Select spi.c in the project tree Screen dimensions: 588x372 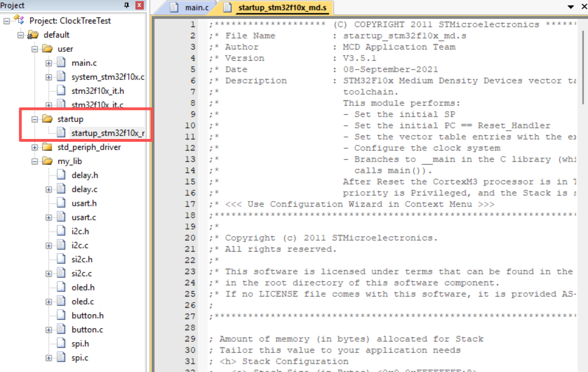(x=80, y=357)
